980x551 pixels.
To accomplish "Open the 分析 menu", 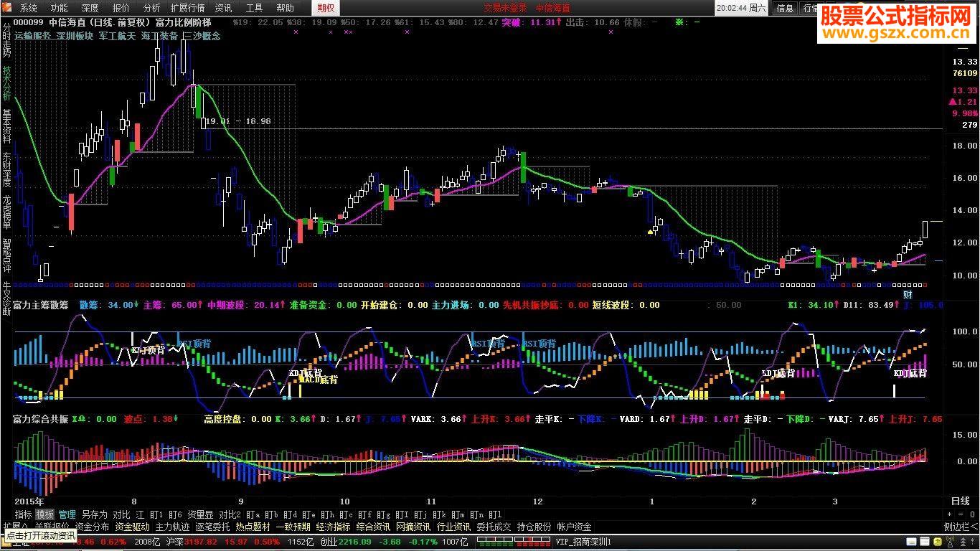I will [x=152, y=8].
